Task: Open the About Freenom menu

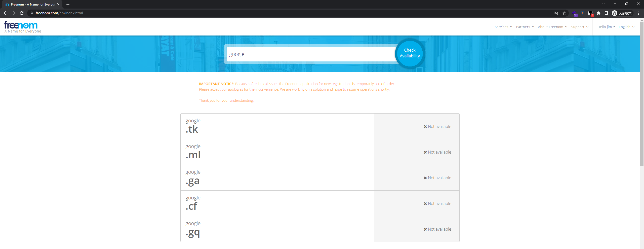Action: (552, 27)
